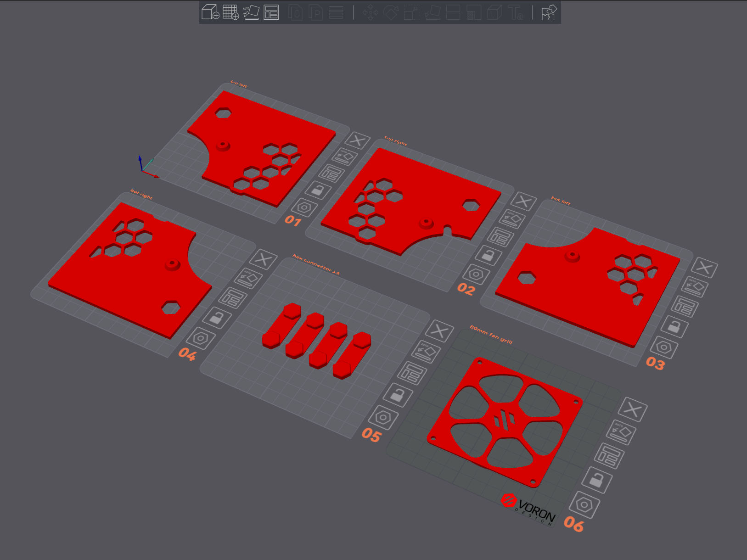Image resolution: width=747 pixels, height=560 pixels.
Task: Click the Split to parts icon
Action: 316,12
